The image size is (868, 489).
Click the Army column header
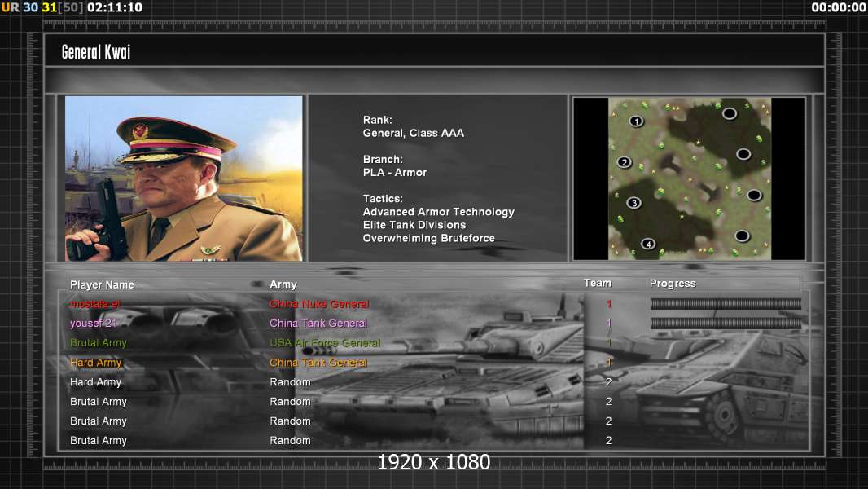[283, 284]
